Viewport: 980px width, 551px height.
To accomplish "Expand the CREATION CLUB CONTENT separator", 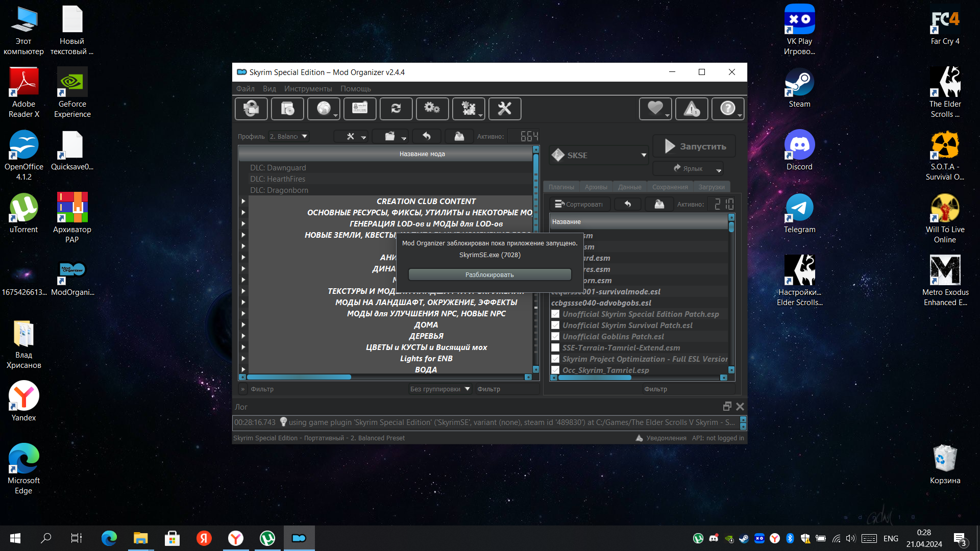I will pyautogui.click(x=243, y=202).
